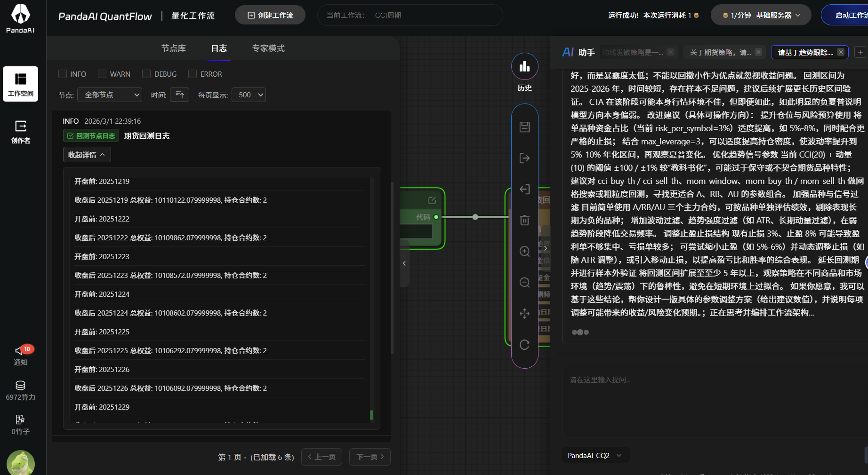Image resolution: width=868 pixels, height=475 pixels.
Task: Open the 全部节点 node dropdown
Action: pos(110,95)
